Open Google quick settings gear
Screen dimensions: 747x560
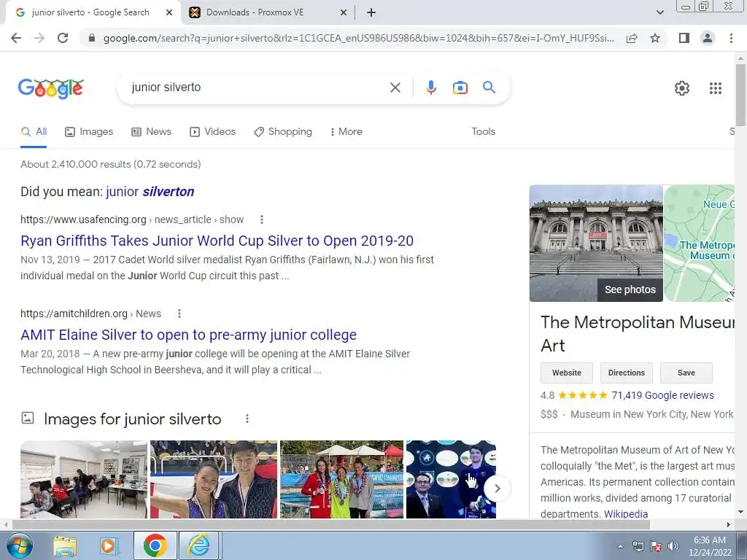pos(682,88)
